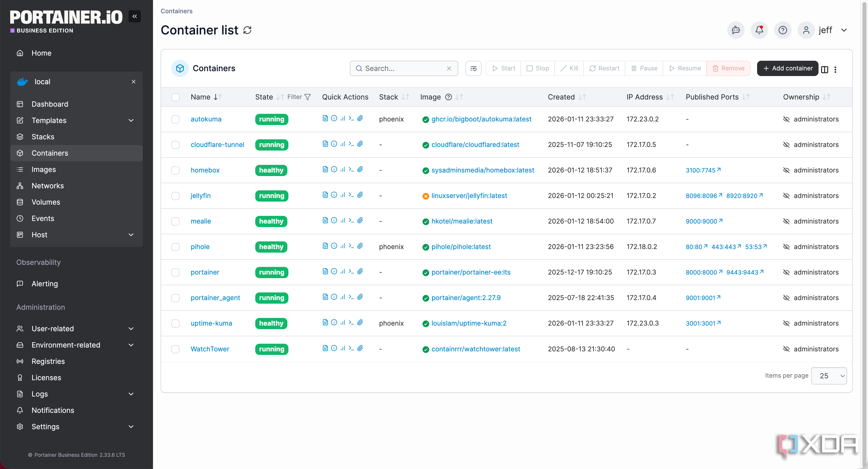Check the autokuma row checkbox
The image size is (868, 469).
[175, 119]
